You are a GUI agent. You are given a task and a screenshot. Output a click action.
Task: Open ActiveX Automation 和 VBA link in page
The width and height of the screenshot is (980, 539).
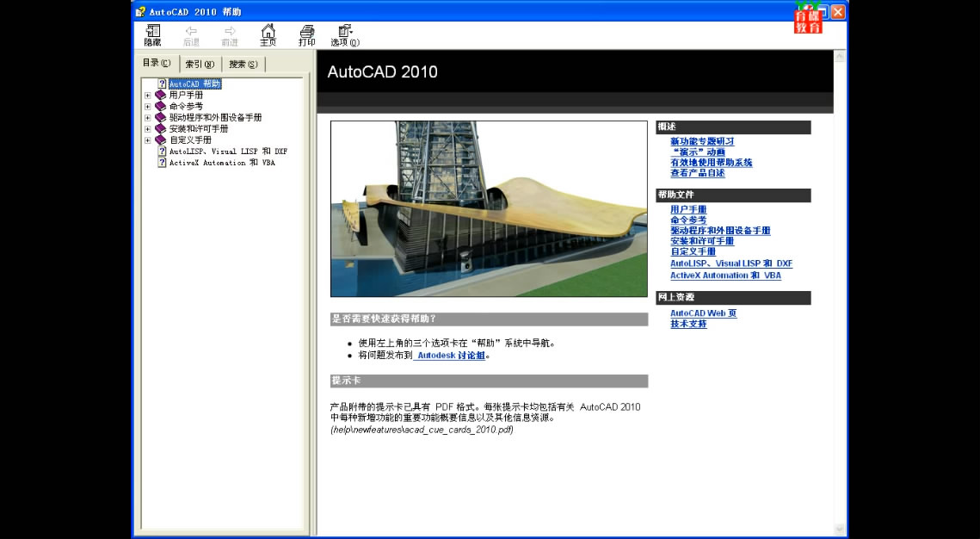tap(725, 276)
